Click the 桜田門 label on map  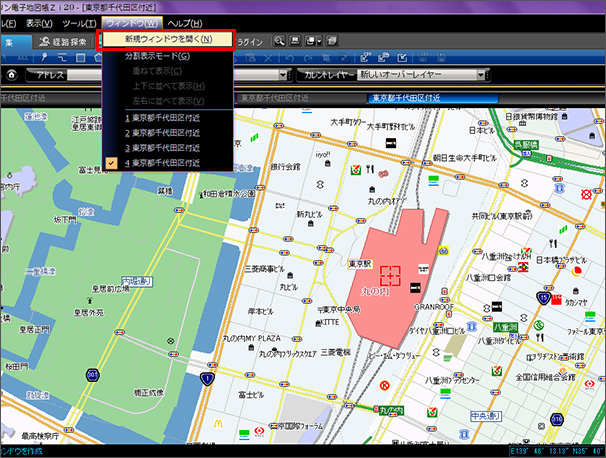point(17,366)
